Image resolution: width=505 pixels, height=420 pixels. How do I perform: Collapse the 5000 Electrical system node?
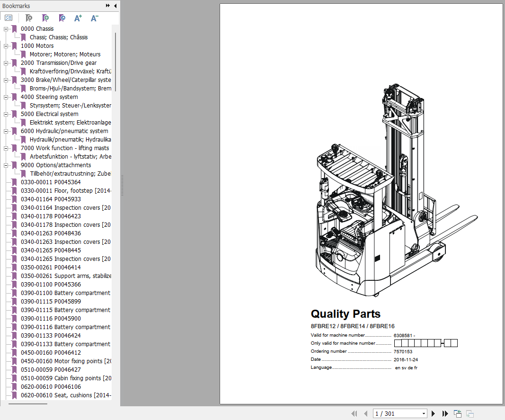coord(6,114)
